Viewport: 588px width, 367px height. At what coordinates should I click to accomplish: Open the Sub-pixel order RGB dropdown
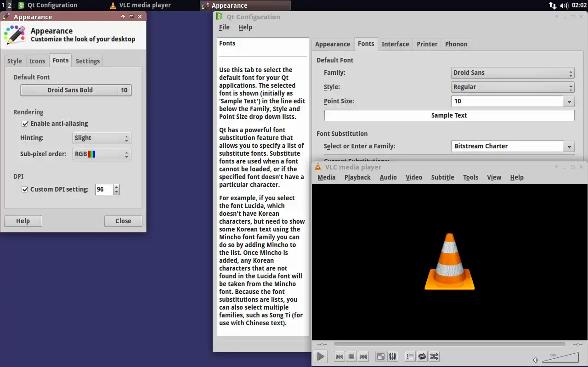pos(102,154)
